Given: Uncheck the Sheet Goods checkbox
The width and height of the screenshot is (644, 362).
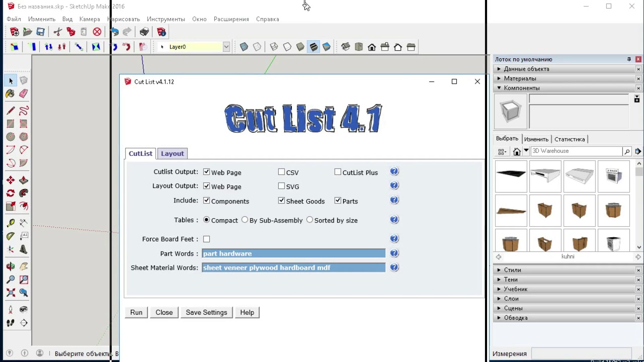Looking at the screenshot, I should pos(281,201).
